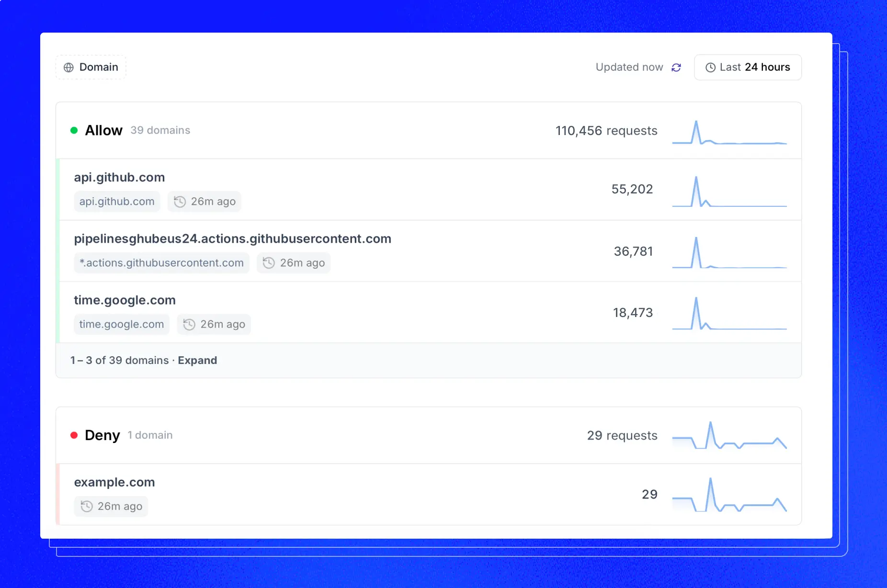The width and height of the screenshot is (887, 588).
Task: Open the Domain filter chip
Action: [x=91, y=67]
